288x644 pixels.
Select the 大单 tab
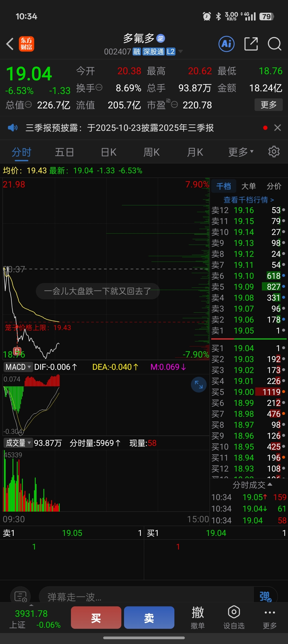[249, 186]
